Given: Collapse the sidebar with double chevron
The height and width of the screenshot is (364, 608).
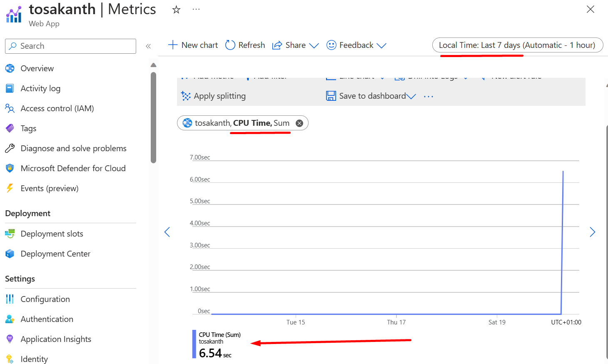Looking at the screenshot, I should pyautogui.click(x=148, y=46).
